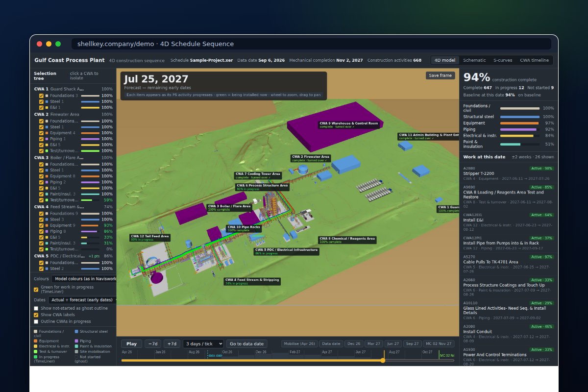Click the Test & turnover legend swatch
This screenshot has height=392, width=588.
tap(36, 351)
